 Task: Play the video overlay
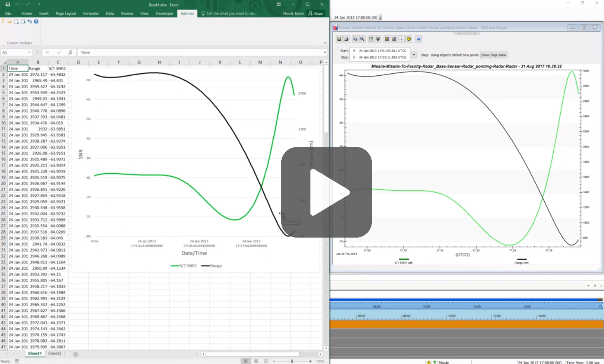coord(327,192)
